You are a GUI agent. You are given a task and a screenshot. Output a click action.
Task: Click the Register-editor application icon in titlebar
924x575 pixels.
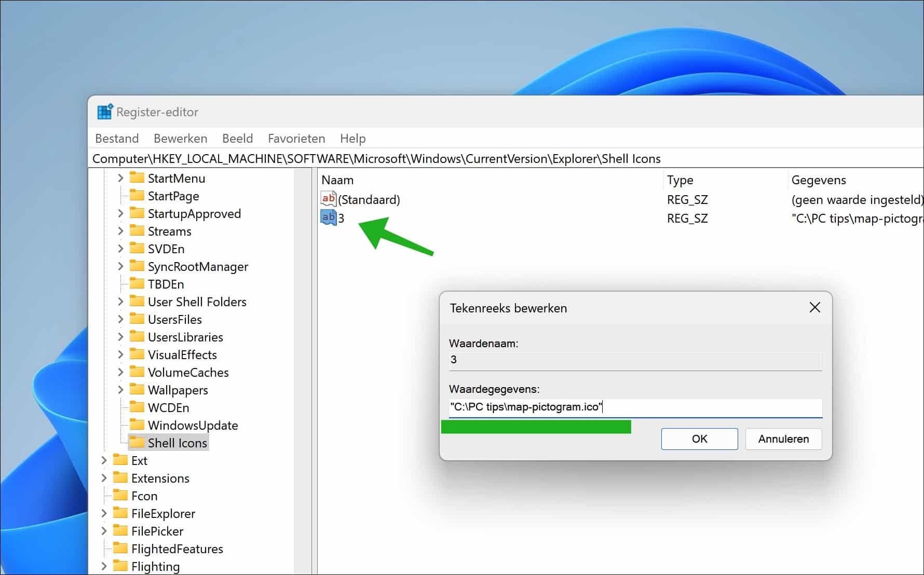tap(104, 111)
